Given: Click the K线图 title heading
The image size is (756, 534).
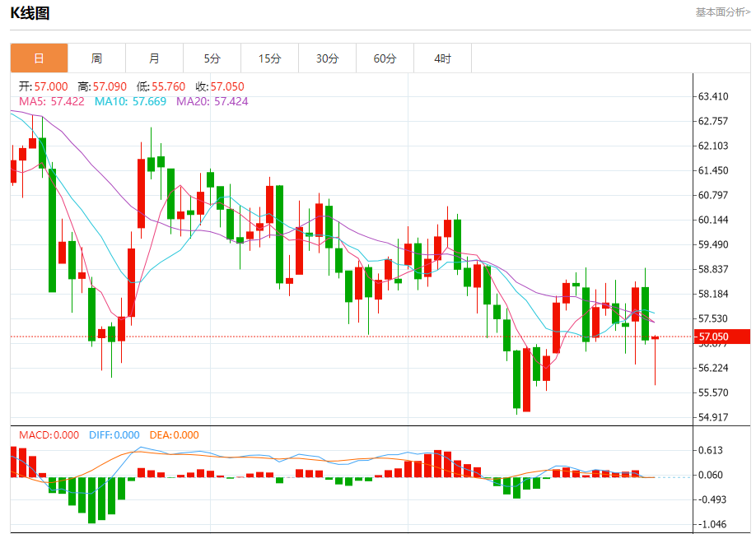Looking at the screenshot, I should click(30, 13).
